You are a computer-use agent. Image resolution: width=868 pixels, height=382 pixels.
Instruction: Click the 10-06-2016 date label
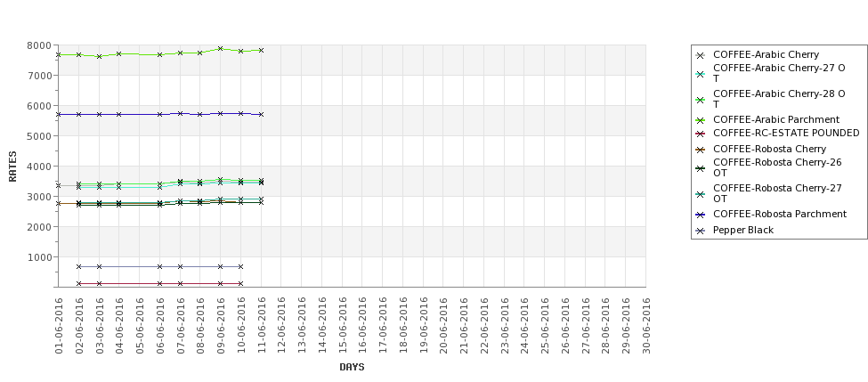click(x=240, y=326)
